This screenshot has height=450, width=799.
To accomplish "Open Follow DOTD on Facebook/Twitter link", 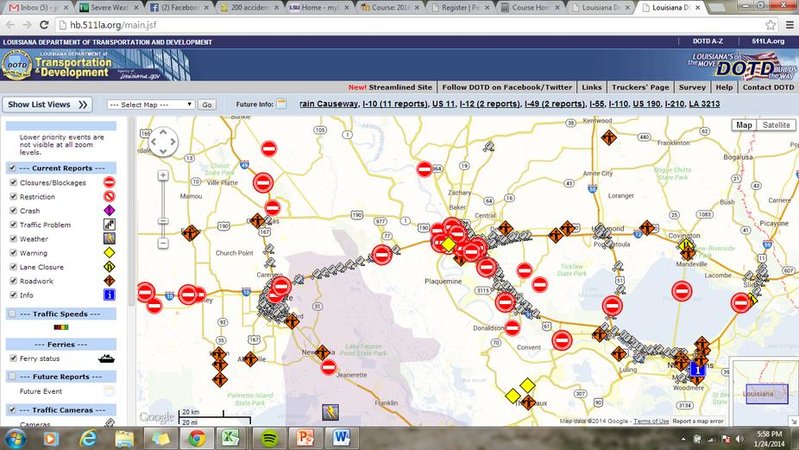I will (507, 87).
